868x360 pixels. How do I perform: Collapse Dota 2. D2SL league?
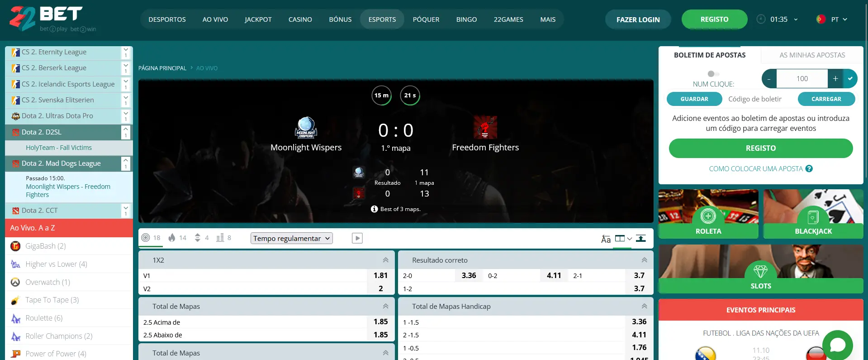(x=126, y=132)
